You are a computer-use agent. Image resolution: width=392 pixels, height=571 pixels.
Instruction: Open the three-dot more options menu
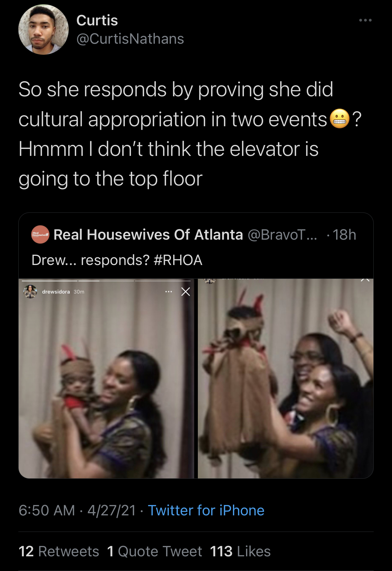coord(365,20)
